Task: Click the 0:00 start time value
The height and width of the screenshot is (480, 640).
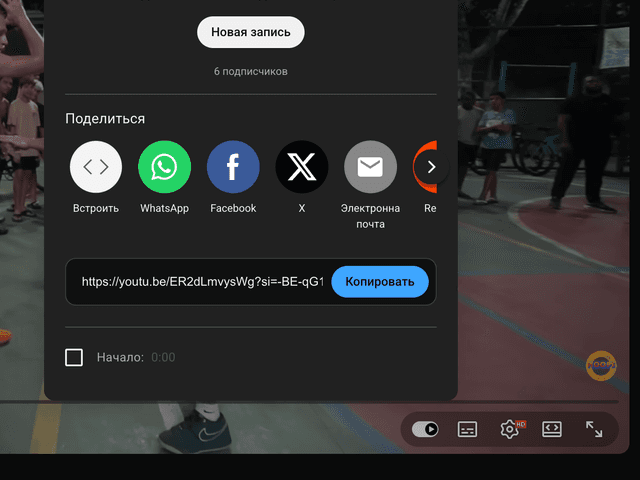Action: pos(163,358)
